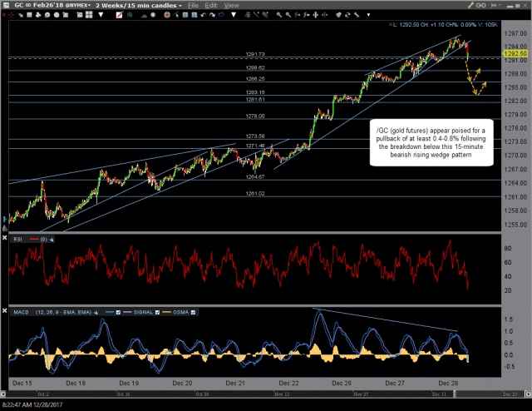
Task: Click the gold wrench configure icon in title bar
Action: click(x=471, y=6)
